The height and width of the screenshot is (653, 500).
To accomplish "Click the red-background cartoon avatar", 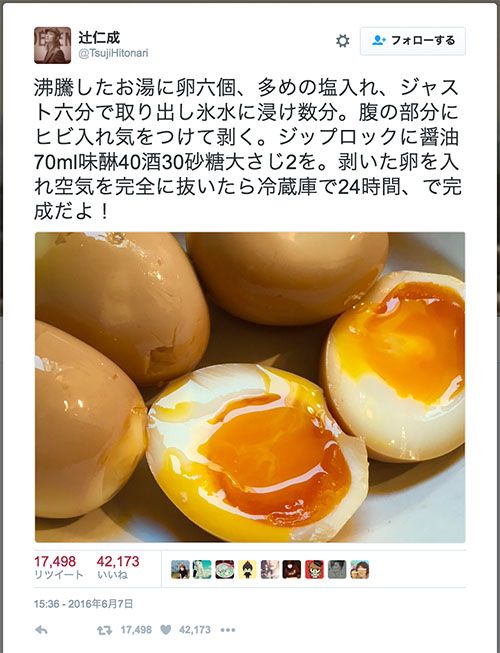I will (x=314, y=569).
